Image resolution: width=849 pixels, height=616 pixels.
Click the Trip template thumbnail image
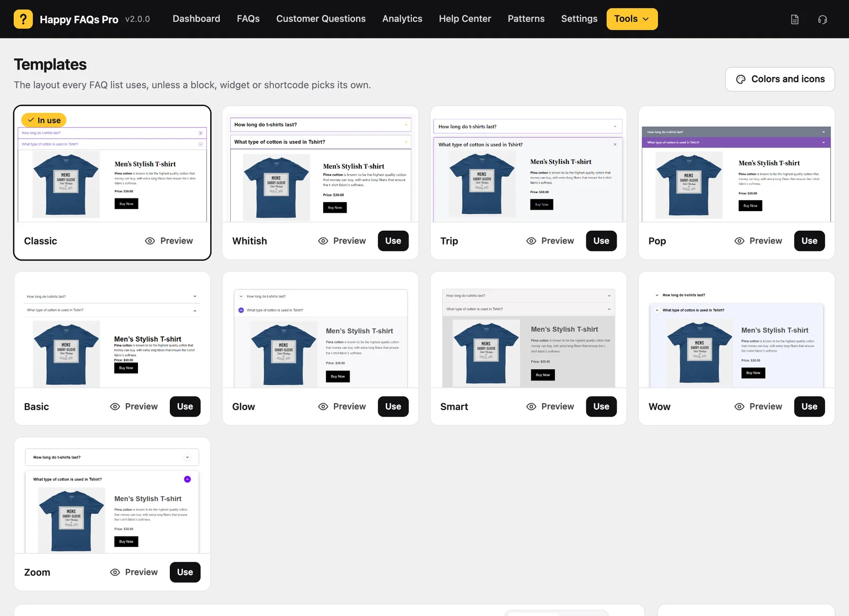click(x=529, y=164)
